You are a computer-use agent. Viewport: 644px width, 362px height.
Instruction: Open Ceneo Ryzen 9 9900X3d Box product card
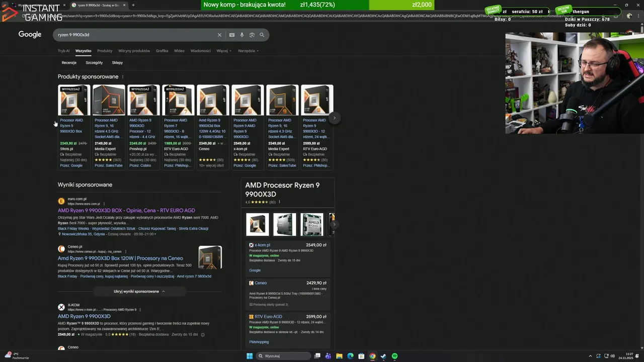pyautogui.click(x=213, y=127)
